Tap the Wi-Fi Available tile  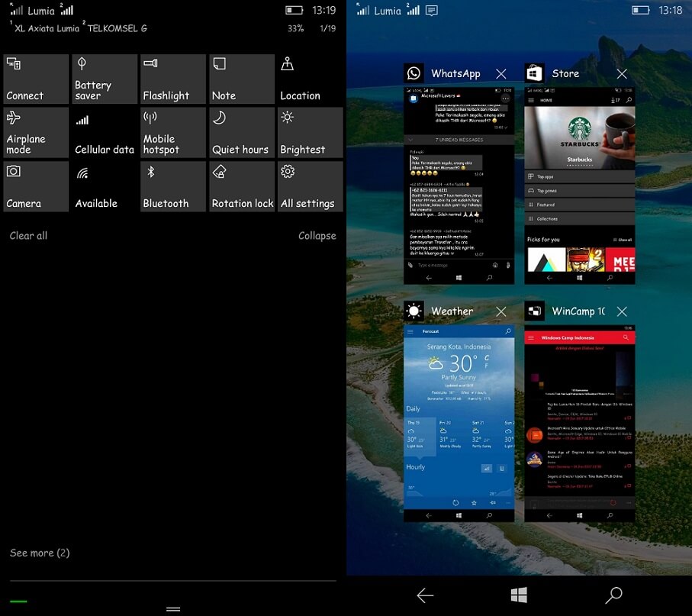click(105, 187)
